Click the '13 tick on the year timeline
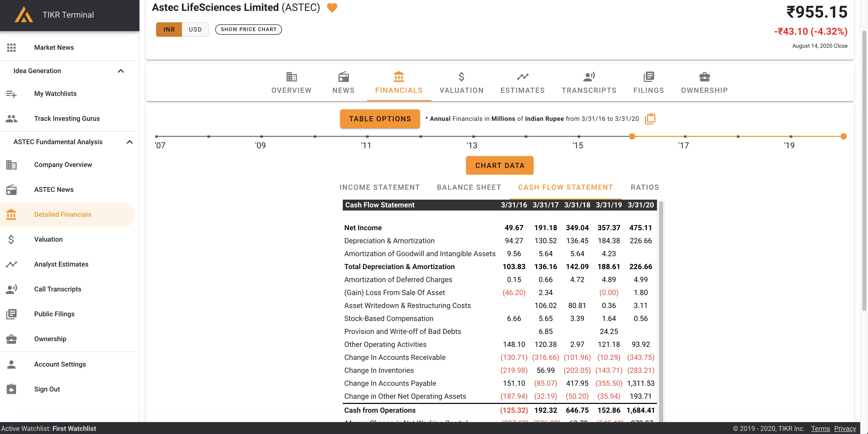 473,136
